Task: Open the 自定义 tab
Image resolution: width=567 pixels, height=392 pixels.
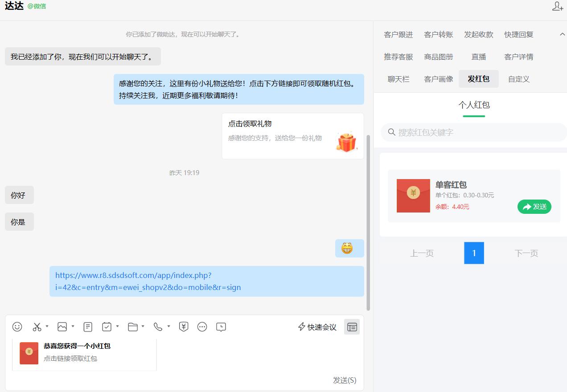Action: tap(519, 79)
